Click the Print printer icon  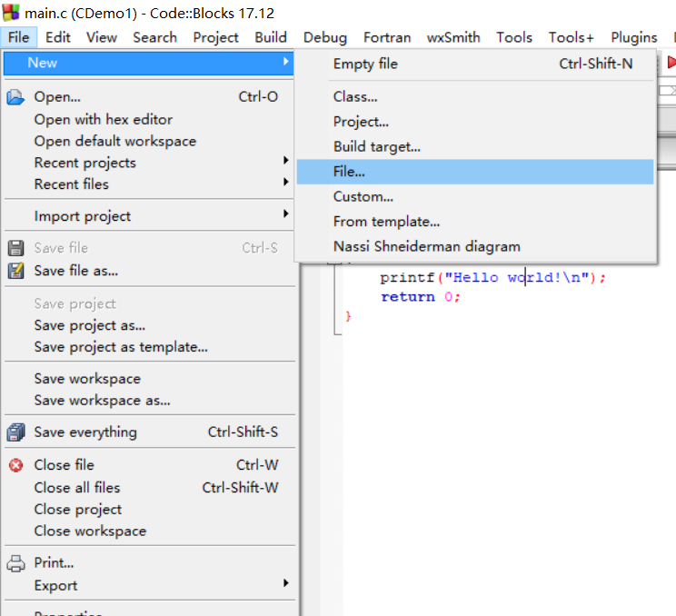pyautogui.click(x=16, y=563)
